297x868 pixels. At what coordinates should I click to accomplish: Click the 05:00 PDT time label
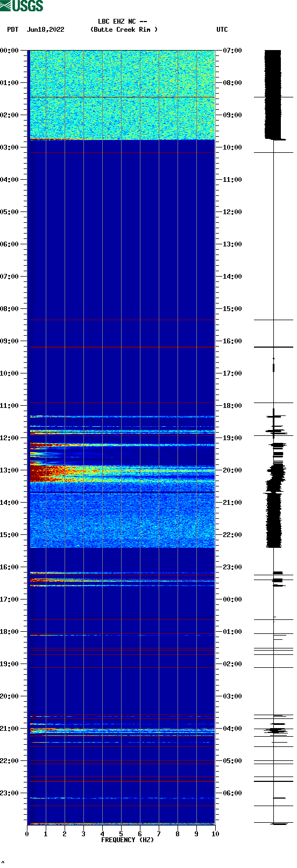pyautogui.click(x=9, y=212)
